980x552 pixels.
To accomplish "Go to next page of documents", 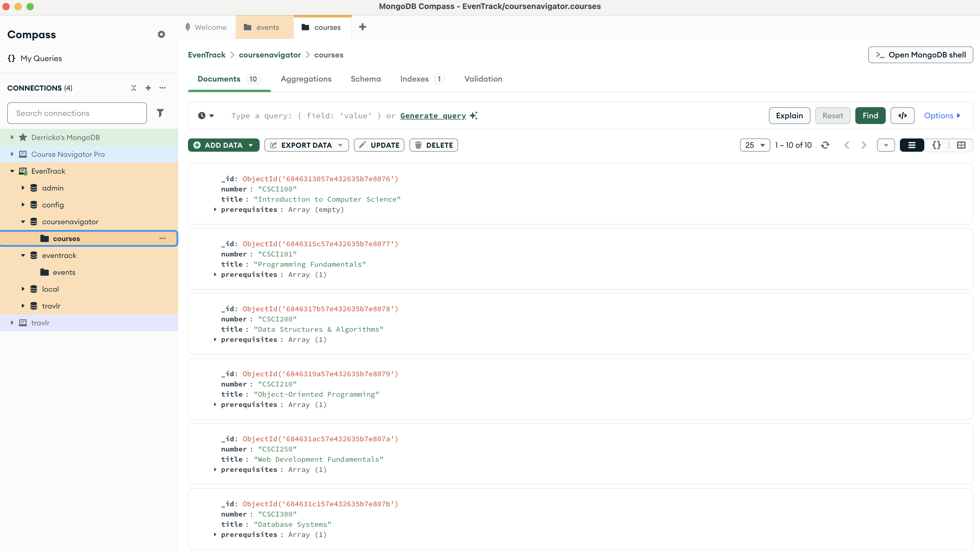I will pos(863,145).
